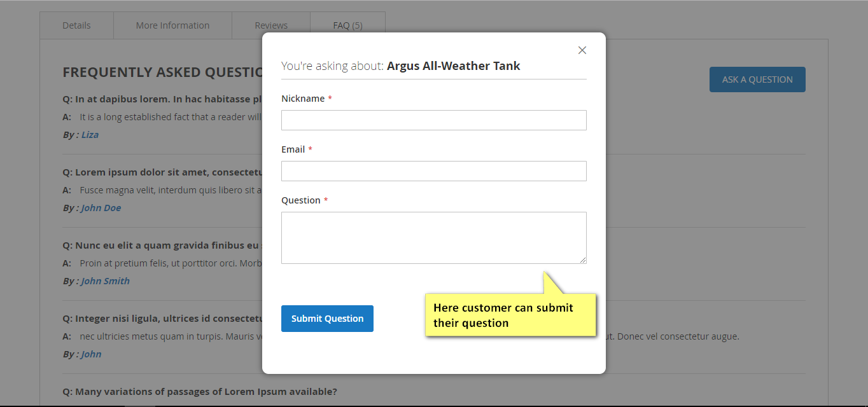Click the question 'Lorem ipsum dolor sit amet'
The height and width of the screenshot is (407, 868).
[162, 172]
